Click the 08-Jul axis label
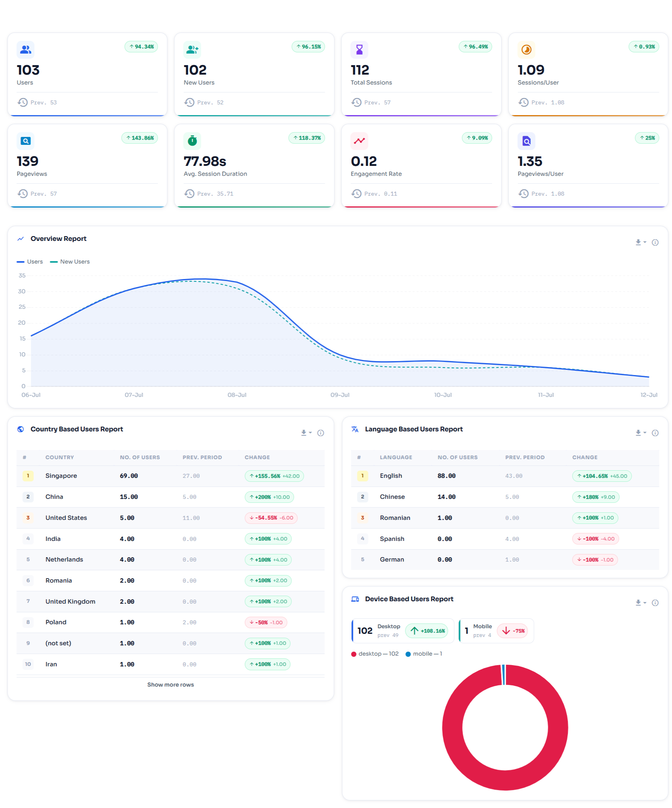672x808 pixels. pos(237,395)
